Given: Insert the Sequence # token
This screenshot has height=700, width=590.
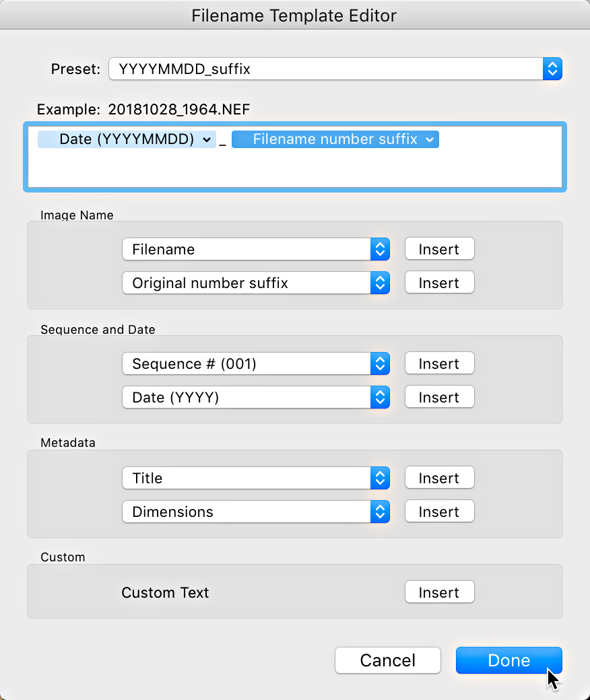Looking at the screenshot, I should point(439,363).
